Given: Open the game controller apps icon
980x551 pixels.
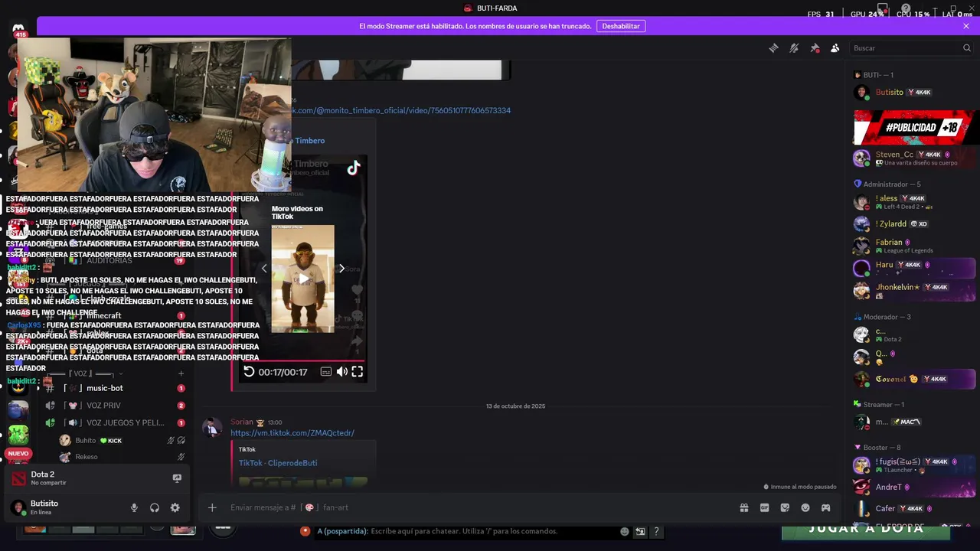Looking at the screenshot, I should (826, 507).
